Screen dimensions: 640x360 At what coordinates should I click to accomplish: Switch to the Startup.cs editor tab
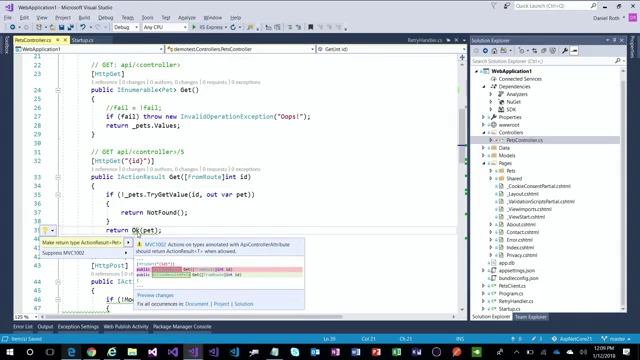(x=82, y=40)
